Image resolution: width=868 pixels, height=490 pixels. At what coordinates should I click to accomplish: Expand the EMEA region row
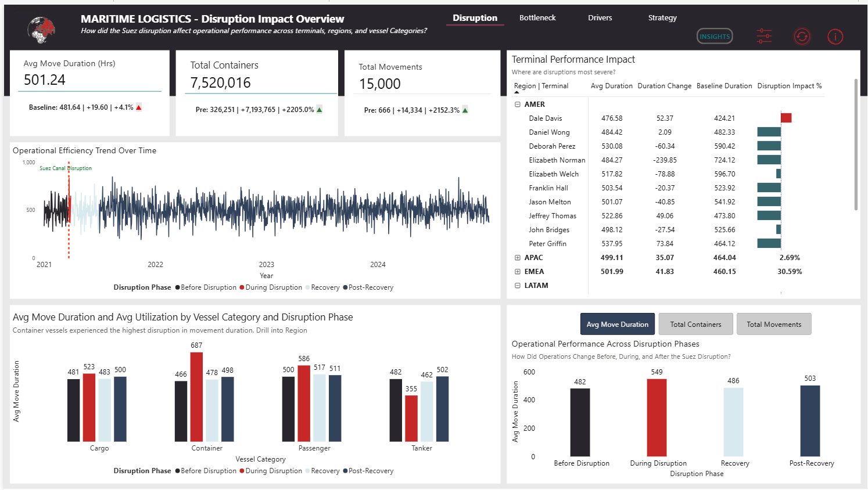[518, 272]
